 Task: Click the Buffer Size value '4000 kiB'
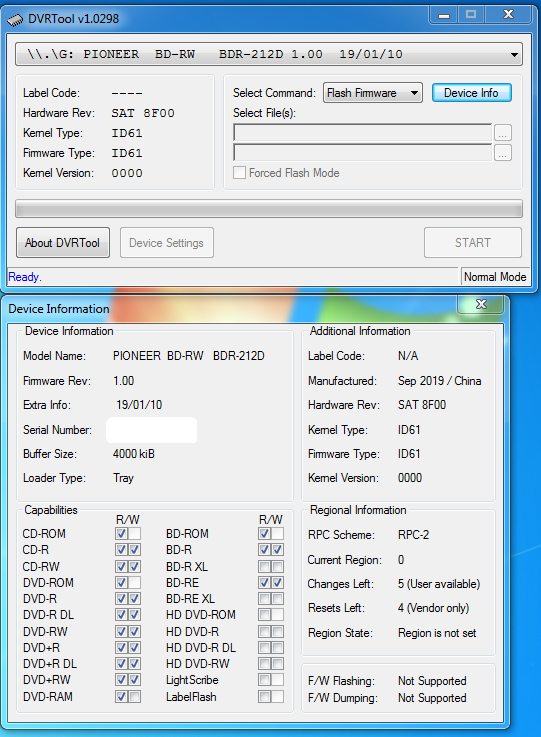click(134, 454)
